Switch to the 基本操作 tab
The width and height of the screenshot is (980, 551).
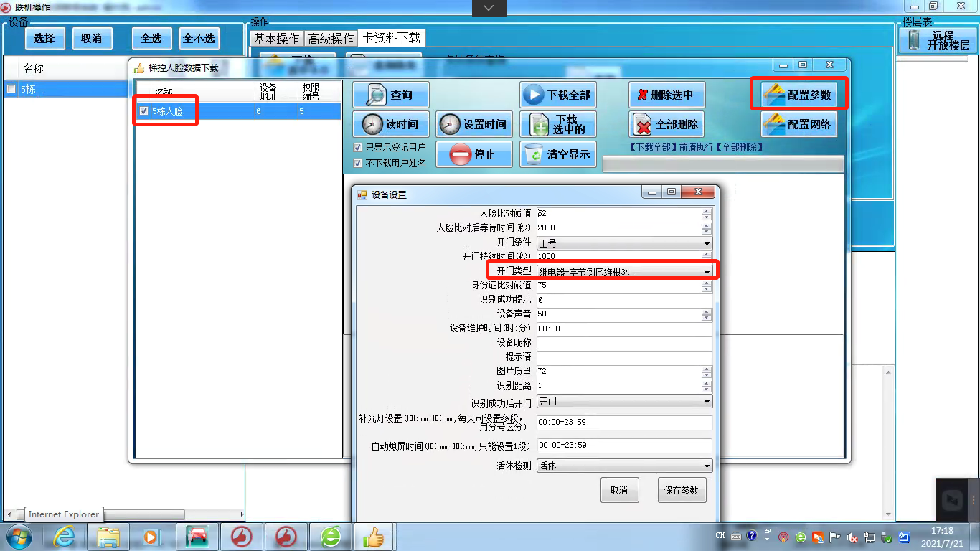coord(276,39)
